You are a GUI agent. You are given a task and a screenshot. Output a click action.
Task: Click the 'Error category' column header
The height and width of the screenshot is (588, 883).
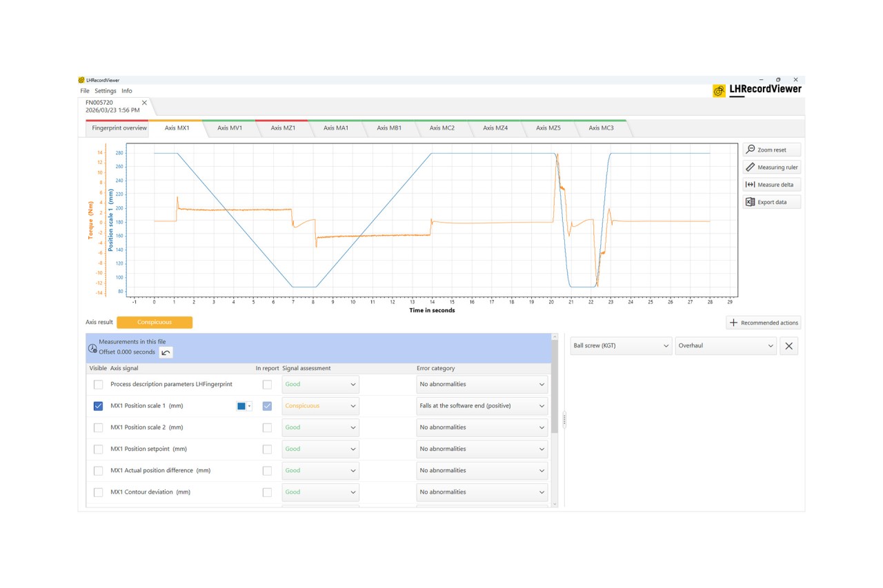click(x=436, y=368)
